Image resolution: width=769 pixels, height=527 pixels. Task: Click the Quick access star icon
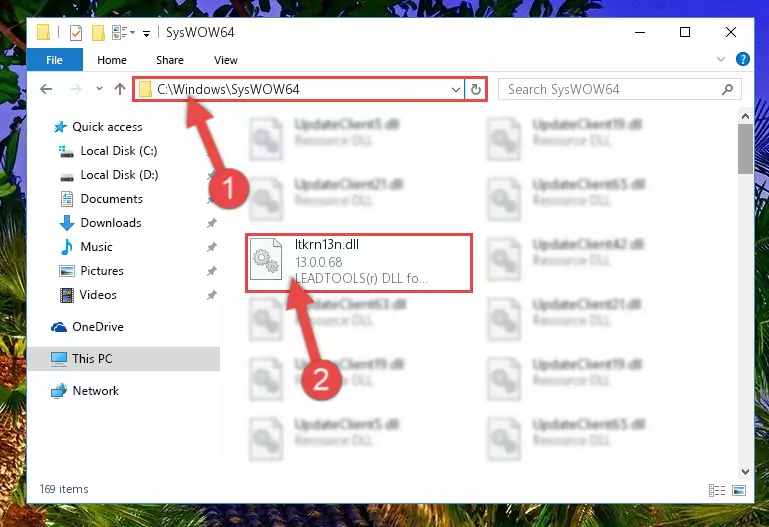(x=60, y=127)
